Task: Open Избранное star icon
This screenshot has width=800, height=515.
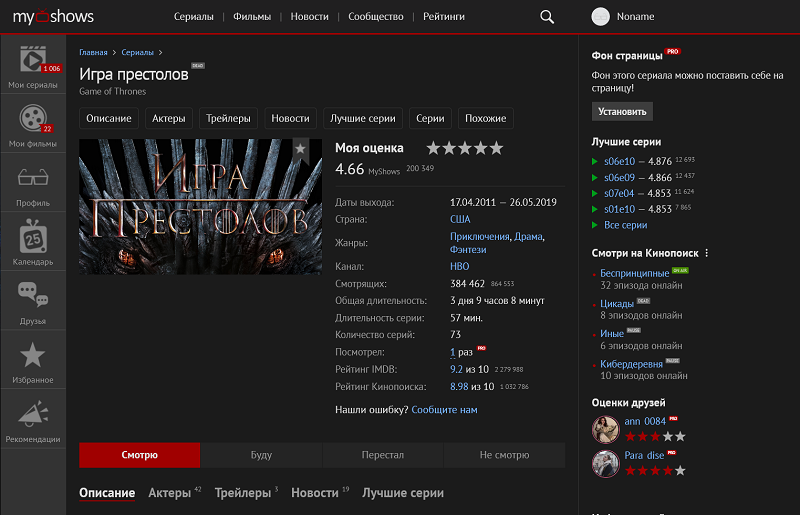Action: [33, 355]
